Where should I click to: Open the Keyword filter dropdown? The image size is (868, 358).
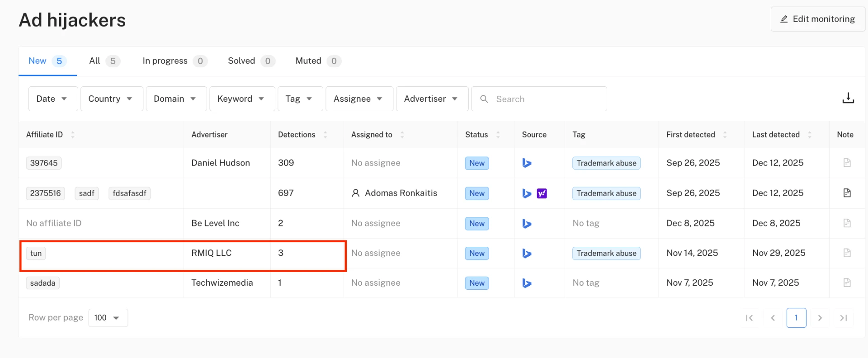coord(242,99)
